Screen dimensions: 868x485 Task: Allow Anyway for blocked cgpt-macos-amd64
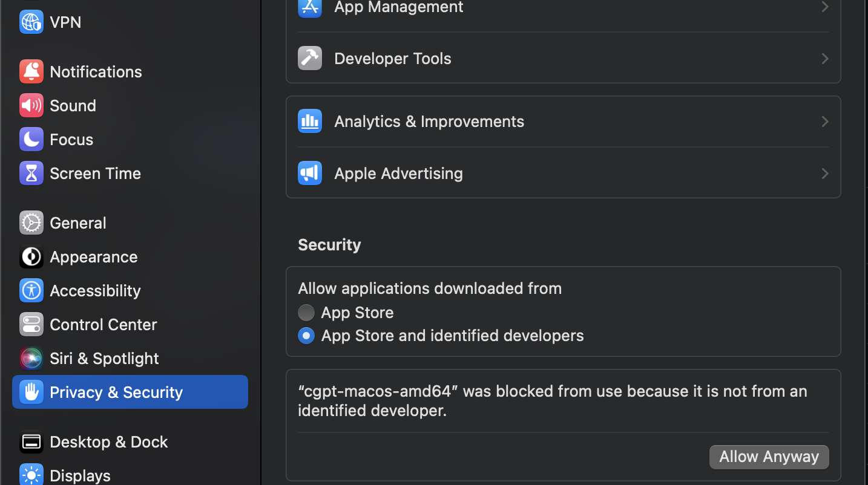click(x=769, y=457)
